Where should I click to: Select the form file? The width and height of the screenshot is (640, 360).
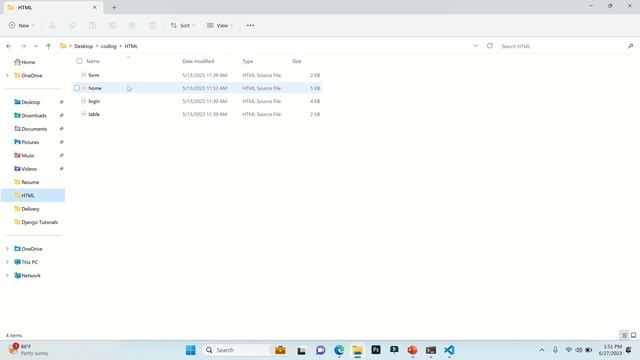point(198,75)
